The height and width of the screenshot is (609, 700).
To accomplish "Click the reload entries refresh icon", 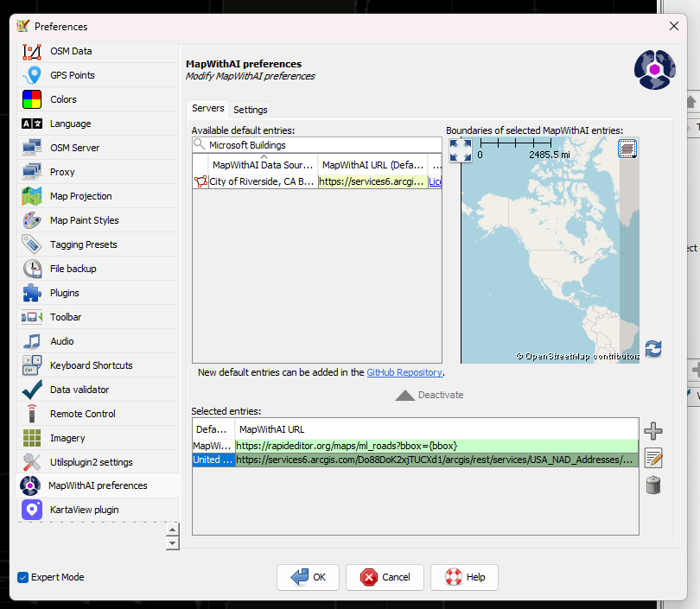I will pos(653,348).
